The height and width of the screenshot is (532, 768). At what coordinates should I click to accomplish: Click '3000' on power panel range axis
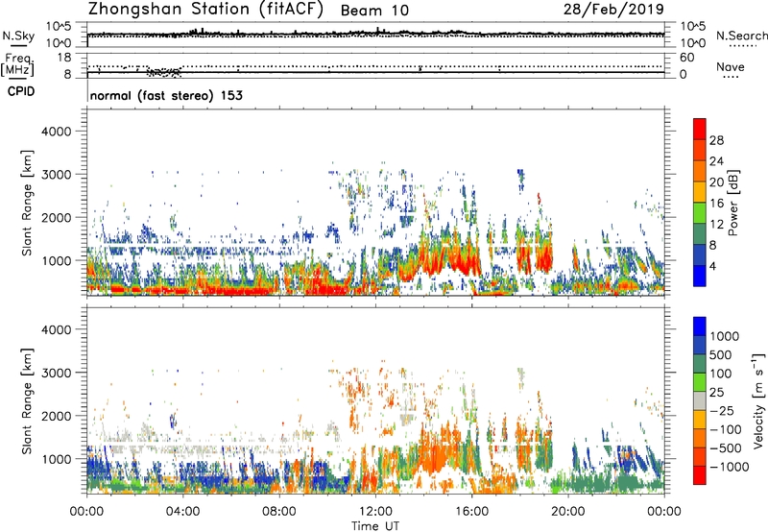[x=57, y=175]
